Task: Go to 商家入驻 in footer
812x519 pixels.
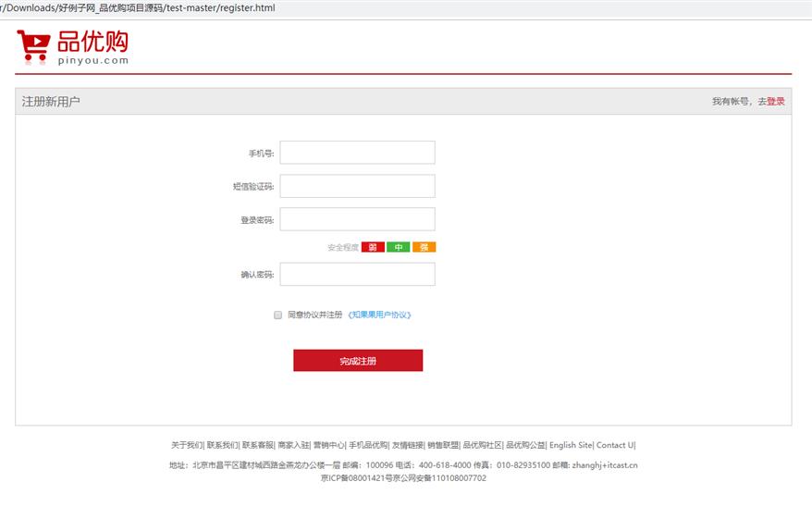Action: coord(292,445)
